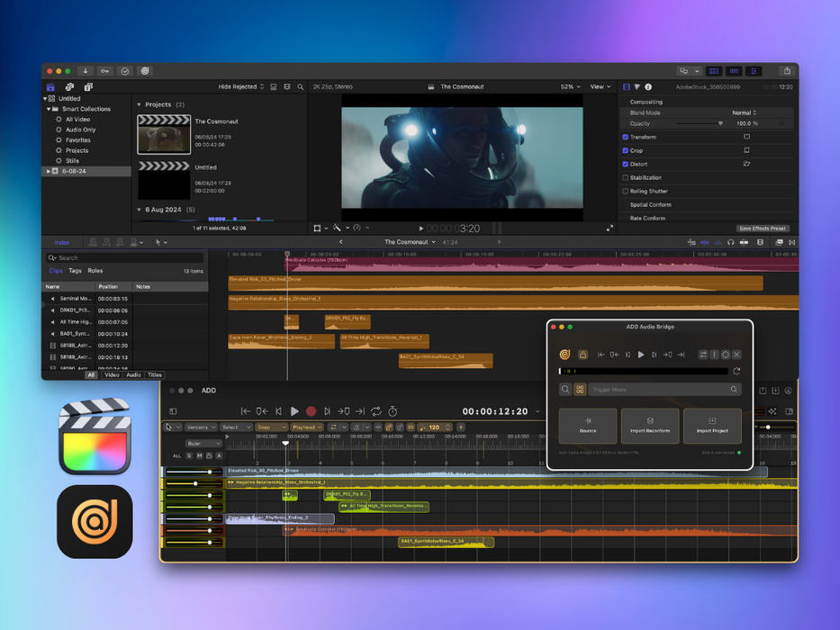Disable the Crop checkbox
840x630 pixels.
626,150
